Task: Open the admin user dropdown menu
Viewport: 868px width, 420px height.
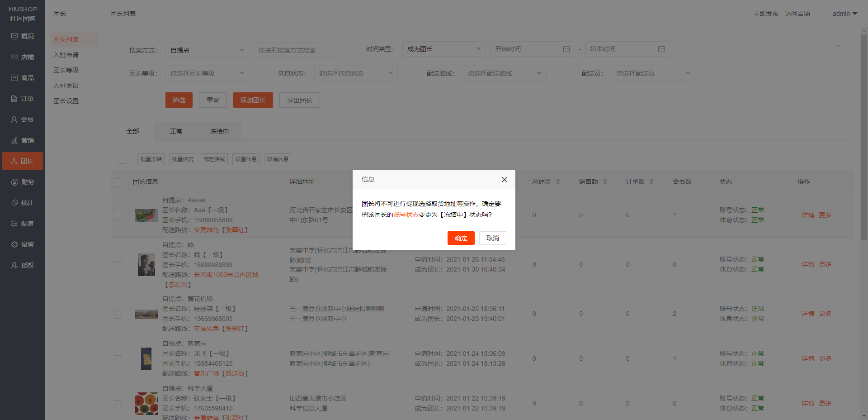Action: tap(844, 14)
